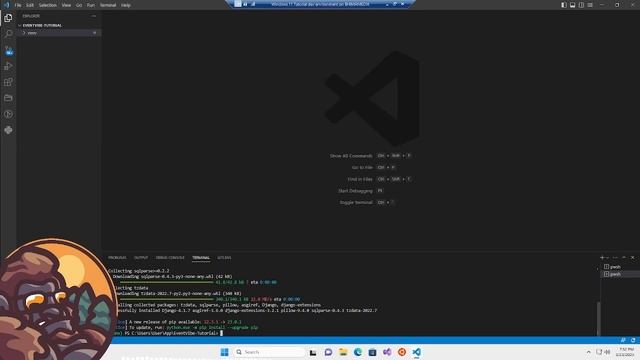Open terminal panel more actions ellipsis

(x=615, y=258)
